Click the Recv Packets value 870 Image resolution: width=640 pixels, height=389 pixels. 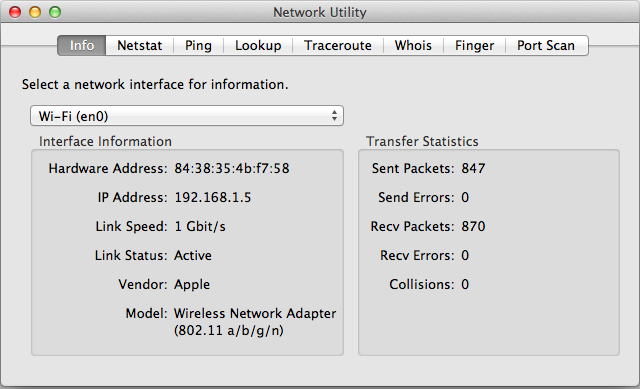(x=473, y=226)
